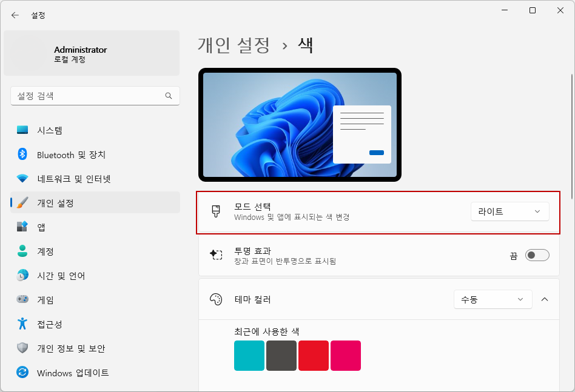Go to Bluetooth 및 장치 settings
Viewport: 575px width, 392px height.
click(95, 154)
